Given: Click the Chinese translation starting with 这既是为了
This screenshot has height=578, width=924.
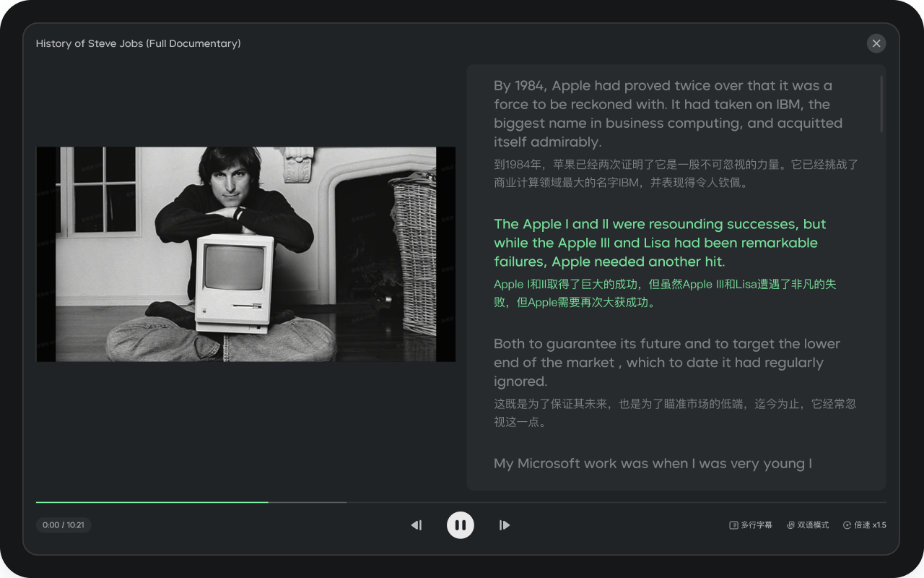Looking at the screenshot, I should [x=674, y=413].
